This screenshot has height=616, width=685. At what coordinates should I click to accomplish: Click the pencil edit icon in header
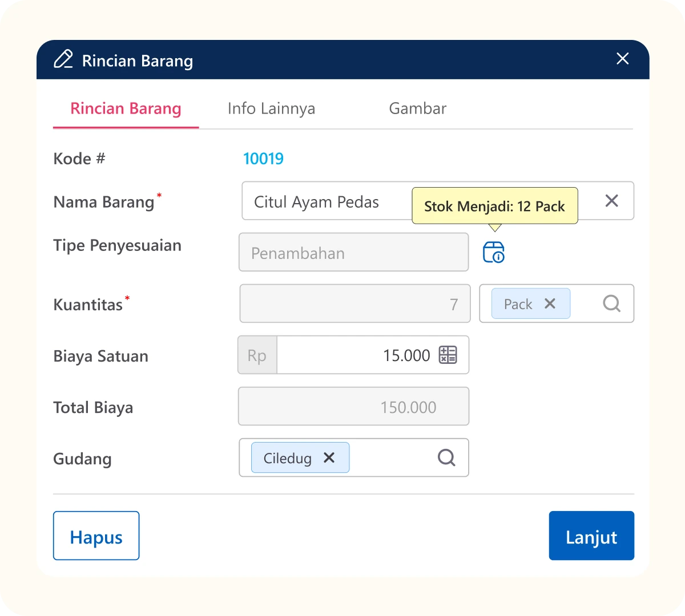click(x=63, y=60)
